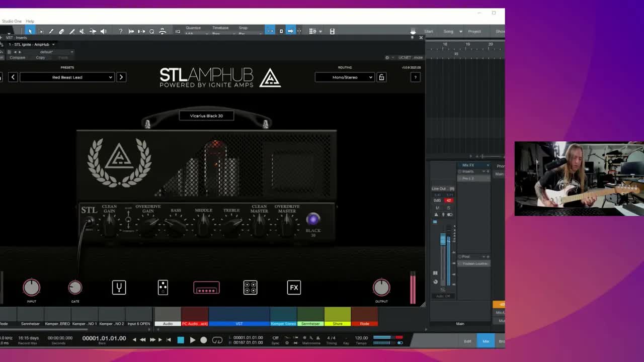Close the VST Inserts plugin window

tap(421, 38)
